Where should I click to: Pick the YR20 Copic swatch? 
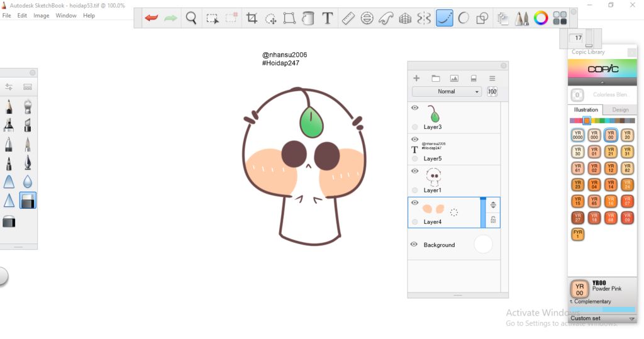click(x=627, y=135)
